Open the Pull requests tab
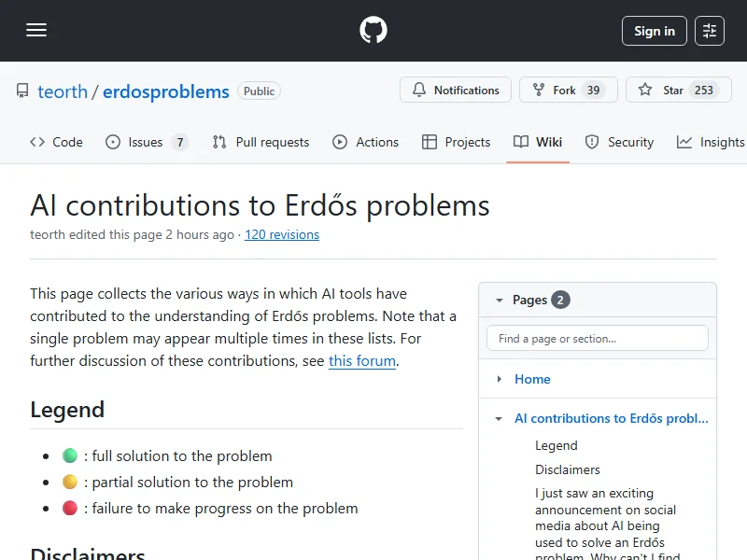The height and width of the screenshot is (560, 747). pyautogui.click(x=261, y=142)
